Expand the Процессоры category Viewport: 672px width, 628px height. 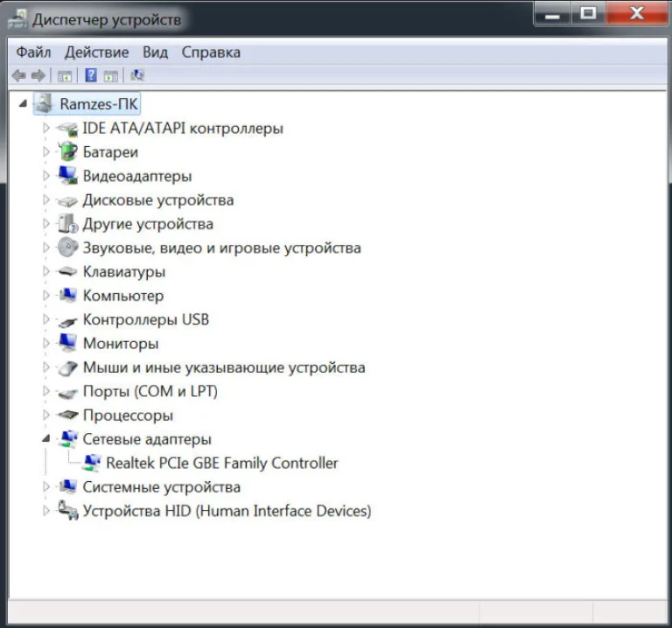pos(45,415)
